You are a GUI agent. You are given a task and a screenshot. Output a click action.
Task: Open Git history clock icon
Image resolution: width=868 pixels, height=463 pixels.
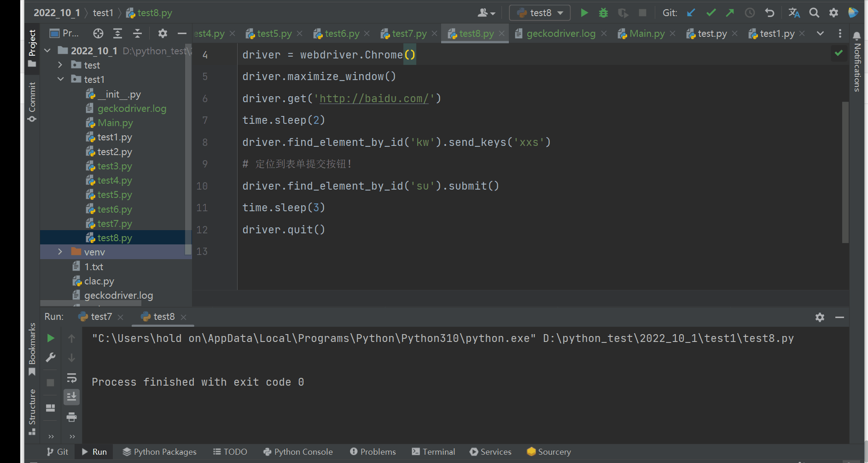pos(750,13)
